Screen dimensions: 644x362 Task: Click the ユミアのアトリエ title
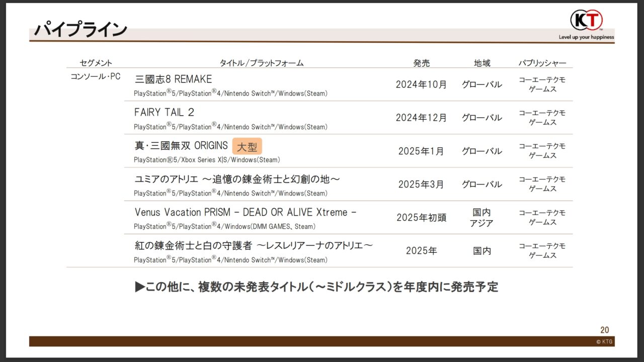(x=237, y=179)
